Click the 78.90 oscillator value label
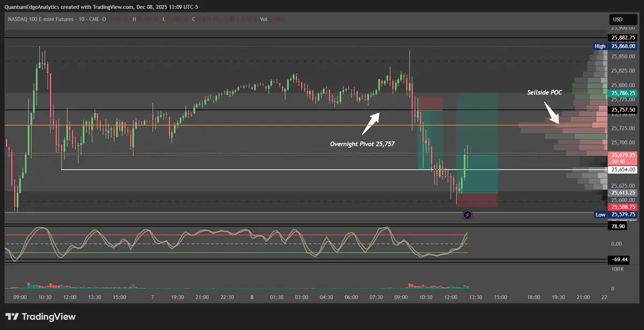644x330 pixels. (x=618, y=227)
